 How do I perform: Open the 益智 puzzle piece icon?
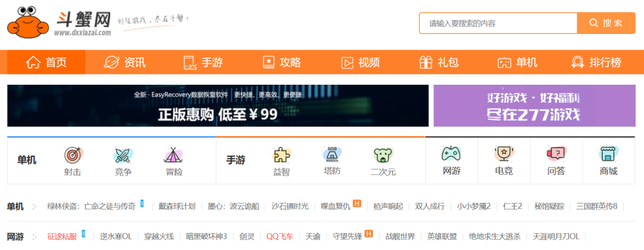281,155
